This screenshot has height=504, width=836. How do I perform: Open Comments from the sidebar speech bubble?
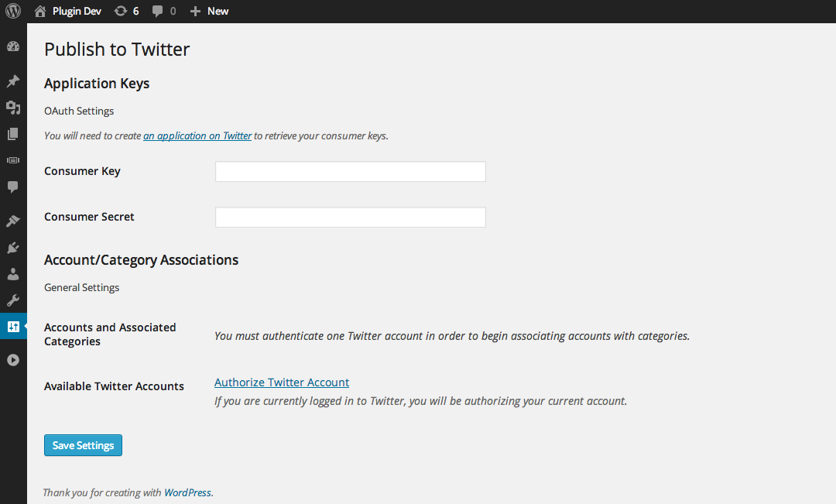tap(13, 187)
